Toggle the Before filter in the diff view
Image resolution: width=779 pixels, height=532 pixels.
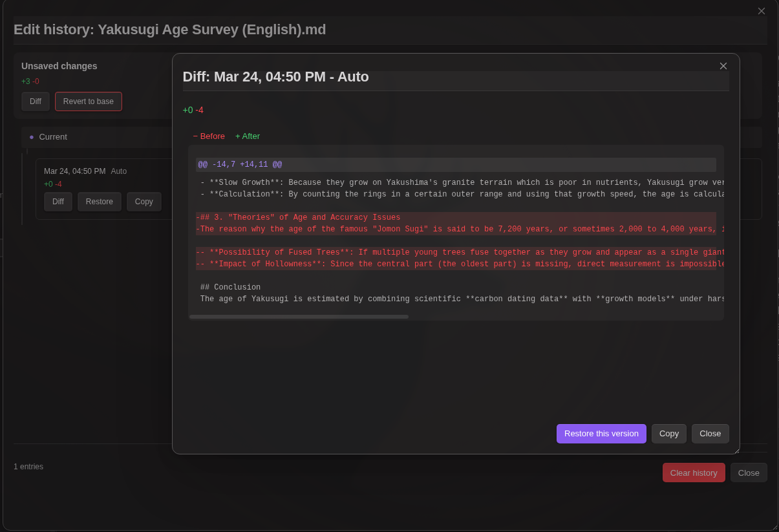pos(208,136)
